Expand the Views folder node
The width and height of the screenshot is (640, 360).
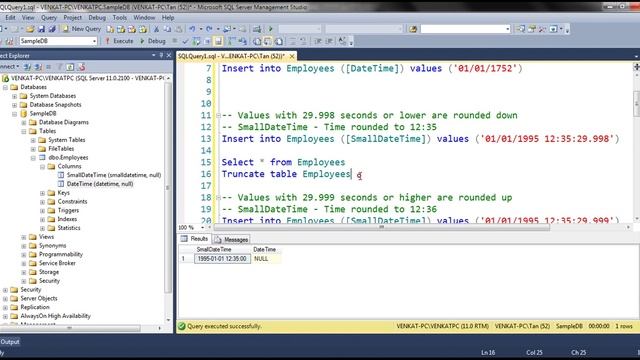coord(24,237)
